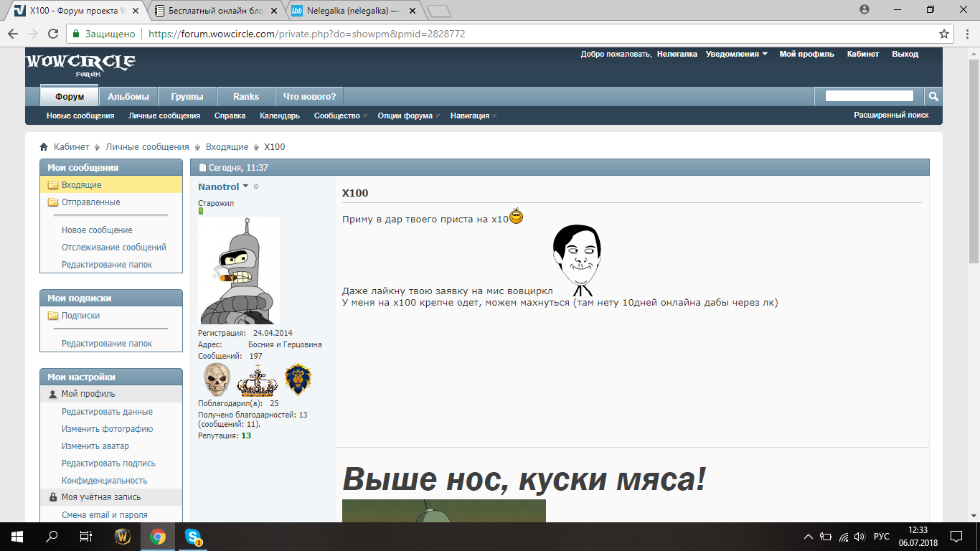Viewport: 980px width, 551px height.
Task: Expand the Уведомления dropdown
Action: [736, 54]
